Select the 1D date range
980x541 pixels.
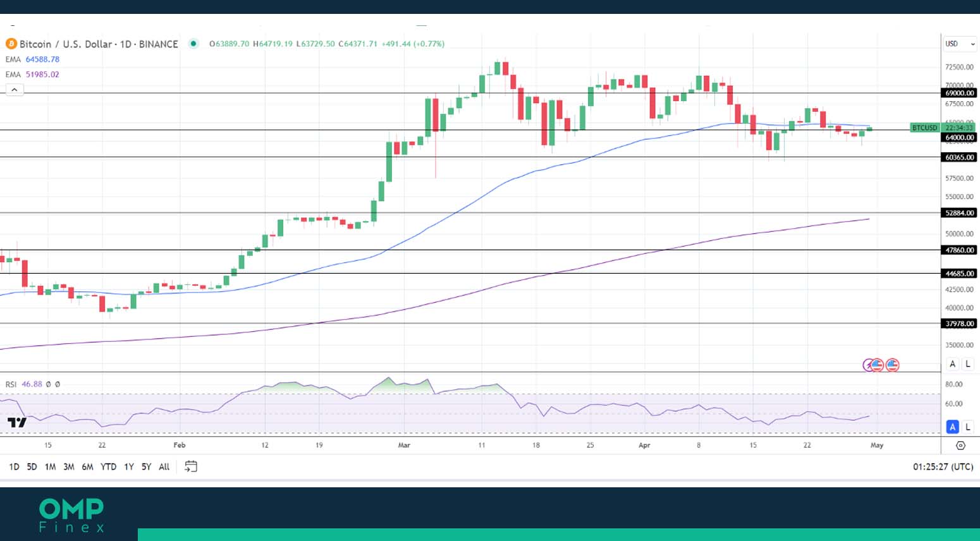(x=14, y=466)
